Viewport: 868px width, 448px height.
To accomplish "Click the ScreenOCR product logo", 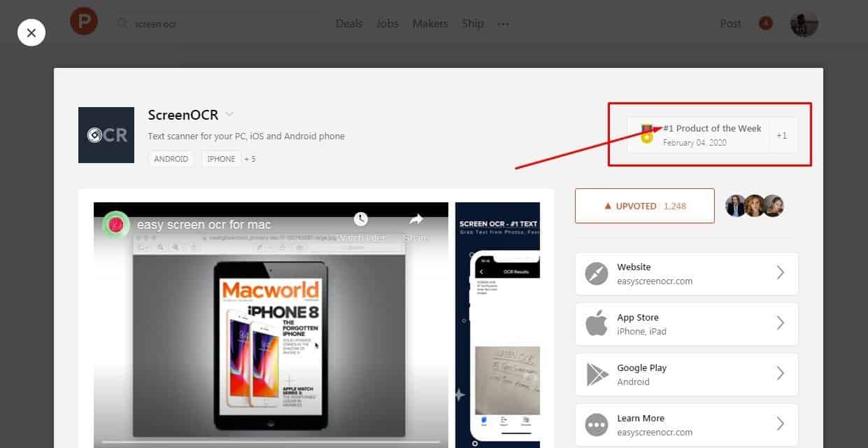I will click(106, 135).
